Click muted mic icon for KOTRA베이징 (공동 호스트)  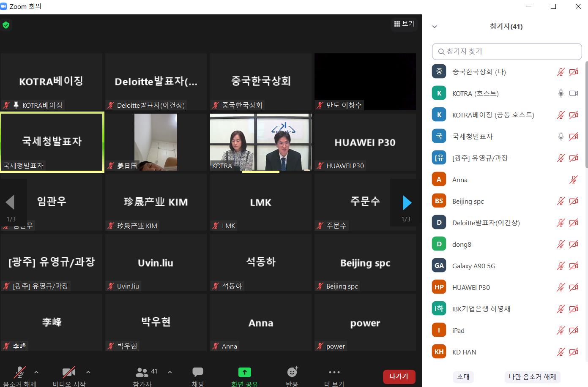coord(561,115)
